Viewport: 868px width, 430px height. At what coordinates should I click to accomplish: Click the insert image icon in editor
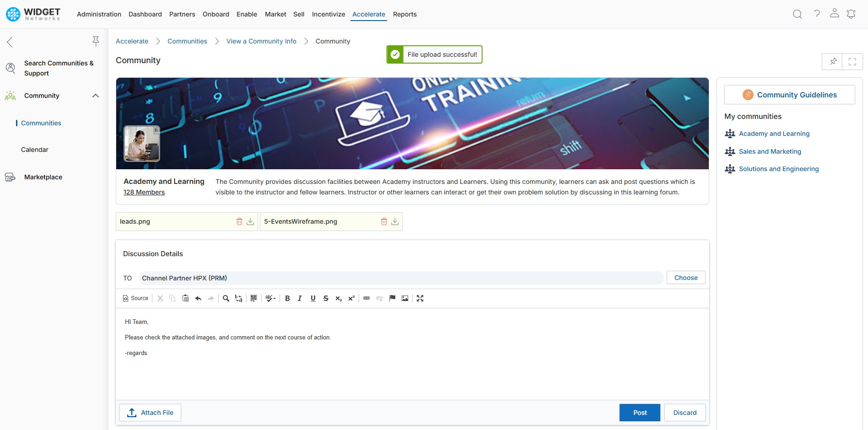pos(405,298)
